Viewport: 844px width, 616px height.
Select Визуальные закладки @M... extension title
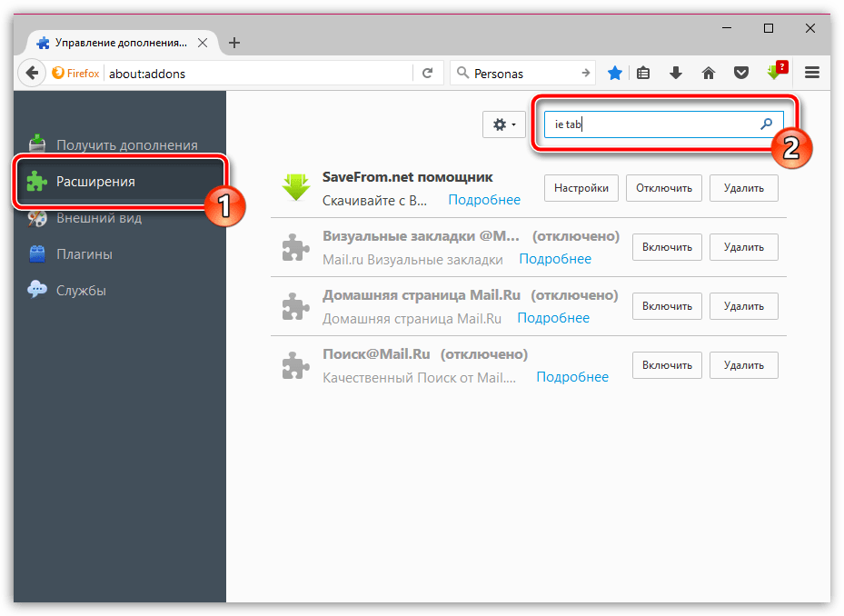tap(421, 236)
